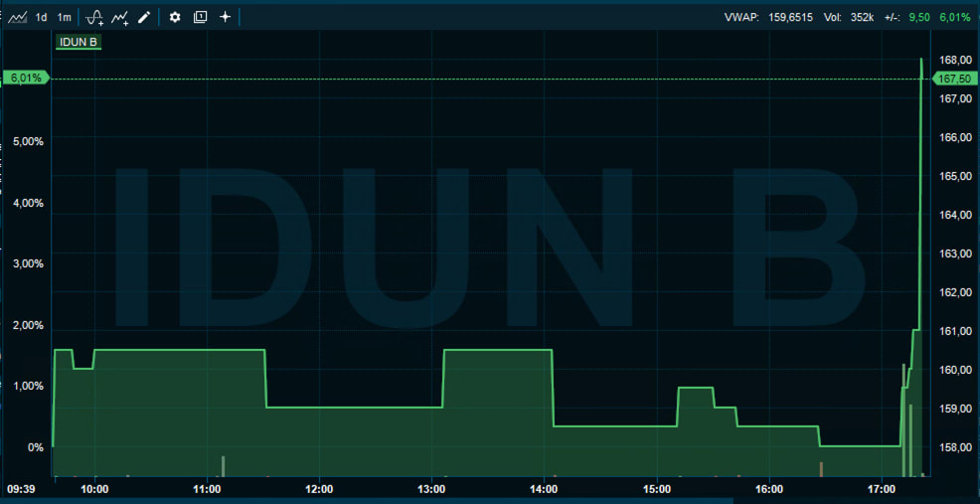The height and width of the screenshot is (504, 980).
Task: Click the 17:00 time axis label
Action: coord(881,489)
